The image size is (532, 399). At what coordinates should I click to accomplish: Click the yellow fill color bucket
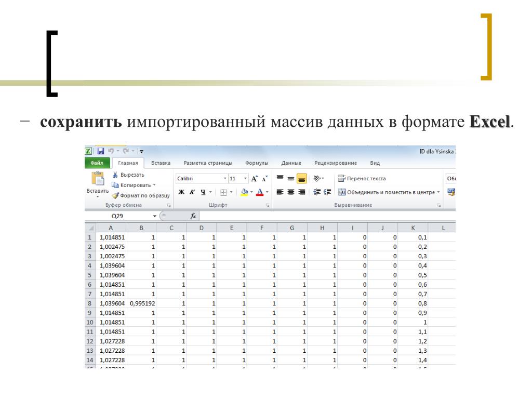(244, 192)
